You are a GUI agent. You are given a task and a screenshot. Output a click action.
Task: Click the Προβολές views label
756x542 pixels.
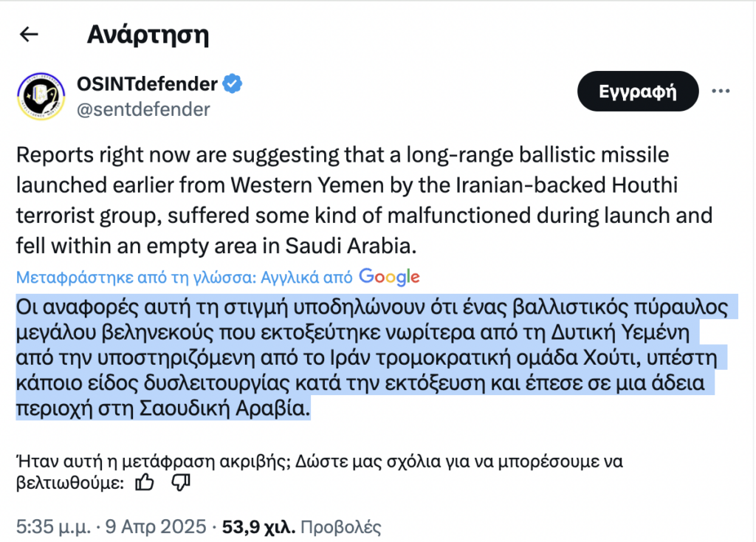coord(341,528)
